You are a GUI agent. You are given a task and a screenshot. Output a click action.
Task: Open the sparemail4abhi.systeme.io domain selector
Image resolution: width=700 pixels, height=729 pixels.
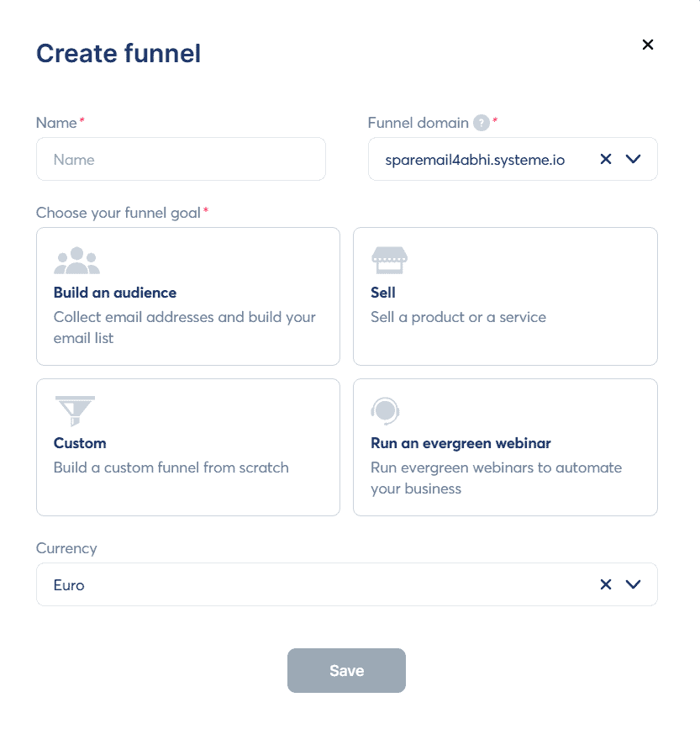[479, 159]
